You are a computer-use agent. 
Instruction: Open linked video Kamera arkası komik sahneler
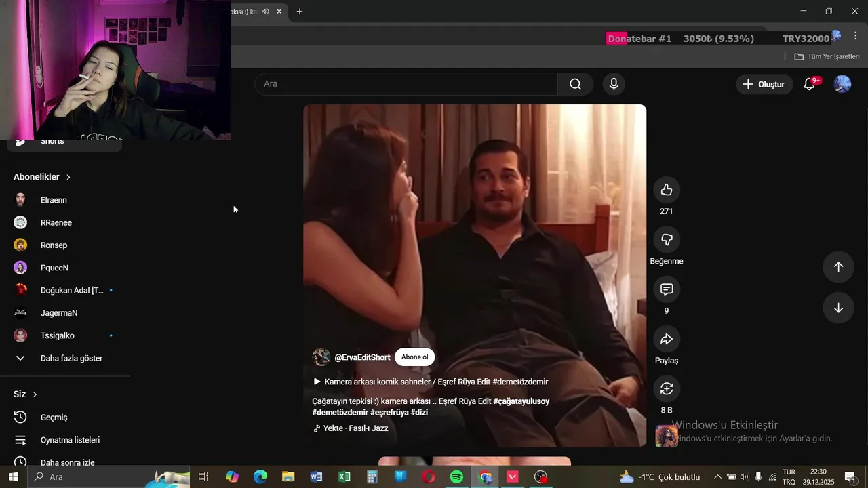tap(430, 382)
